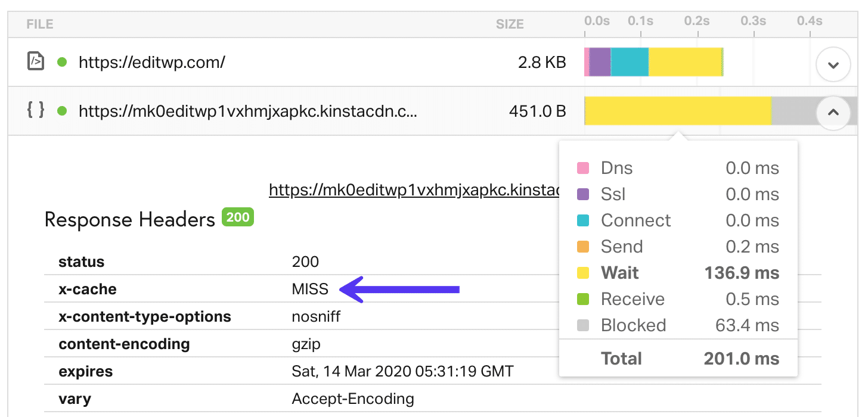
Task: Click the JSON braces icon for kinstacdn request
Action: coord(36,110)
